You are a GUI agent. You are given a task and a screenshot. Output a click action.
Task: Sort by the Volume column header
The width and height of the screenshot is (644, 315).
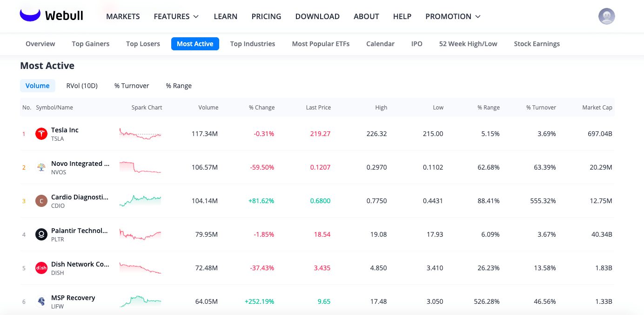click(208, 108)
